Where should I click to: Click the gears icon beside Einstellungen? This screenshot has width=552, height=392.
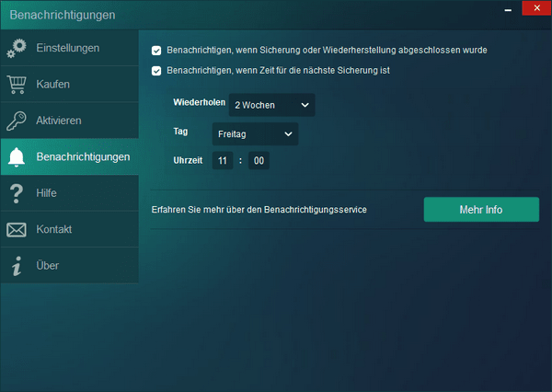click(x=17, y=48)
